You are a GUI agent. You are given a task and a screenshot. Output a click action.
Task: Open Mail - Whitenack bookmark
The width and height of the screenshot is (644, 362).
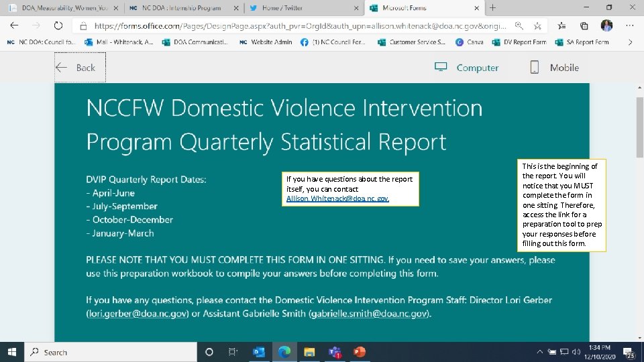coord(119,42)
